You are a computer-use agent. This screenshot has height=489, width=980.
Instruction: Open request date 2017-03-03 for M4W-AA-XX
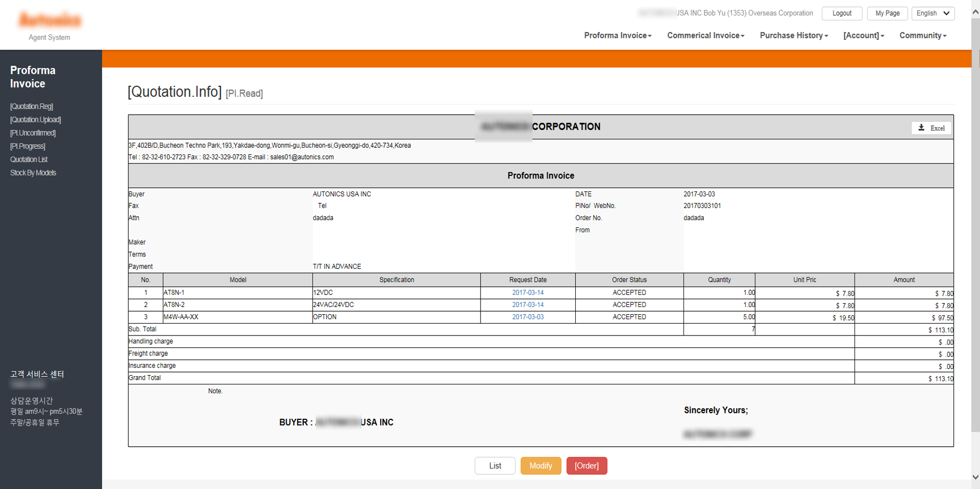click(527, 317)
